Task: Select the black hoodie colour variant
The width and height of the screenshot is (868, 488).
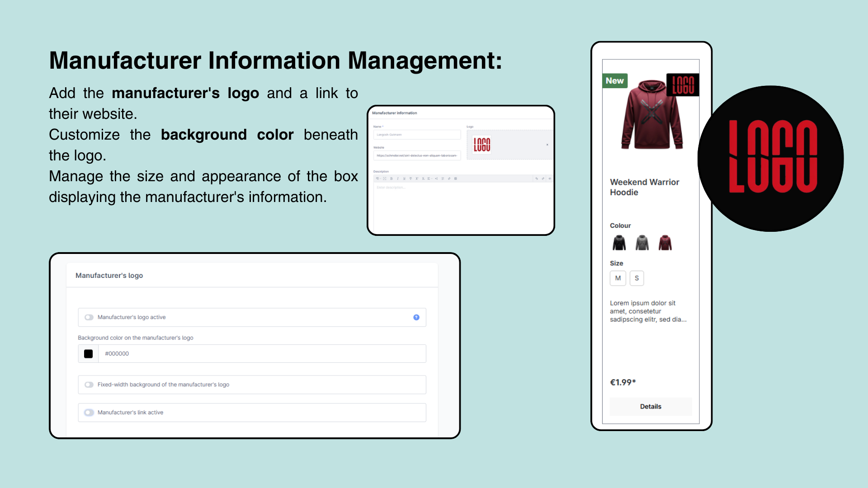Action: pyautogui.click(x=619, y=243)
